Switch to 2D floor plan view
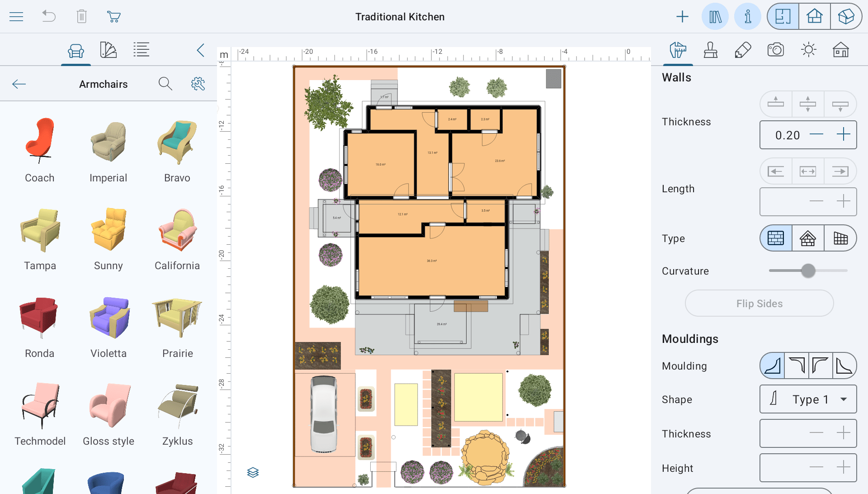 (783, 17)
